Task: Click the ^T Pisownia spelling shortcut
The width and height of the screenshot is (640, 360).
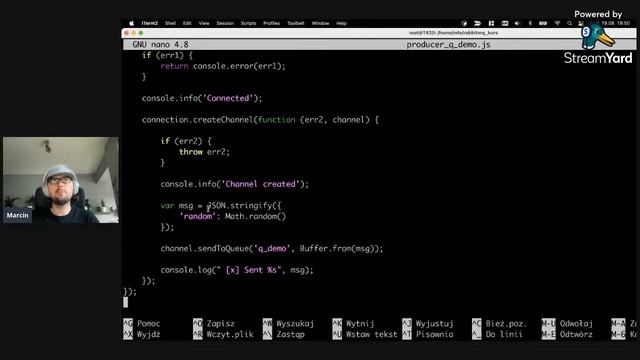Action: [428, 334]
